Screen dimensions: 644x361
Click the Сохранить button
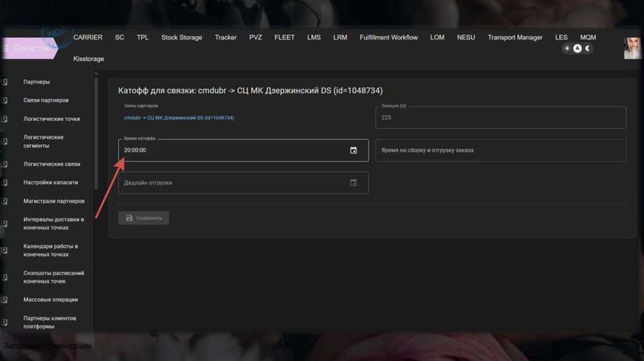(143, 218)
